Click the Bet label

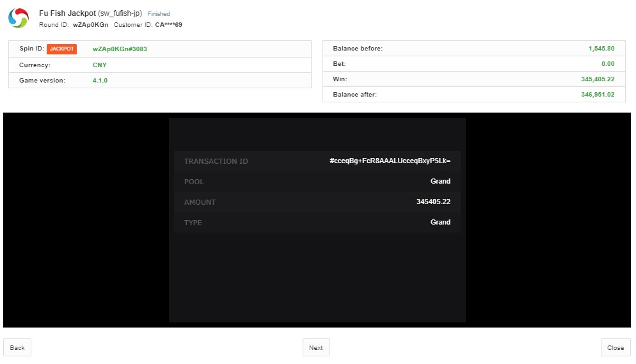[339, 63]
